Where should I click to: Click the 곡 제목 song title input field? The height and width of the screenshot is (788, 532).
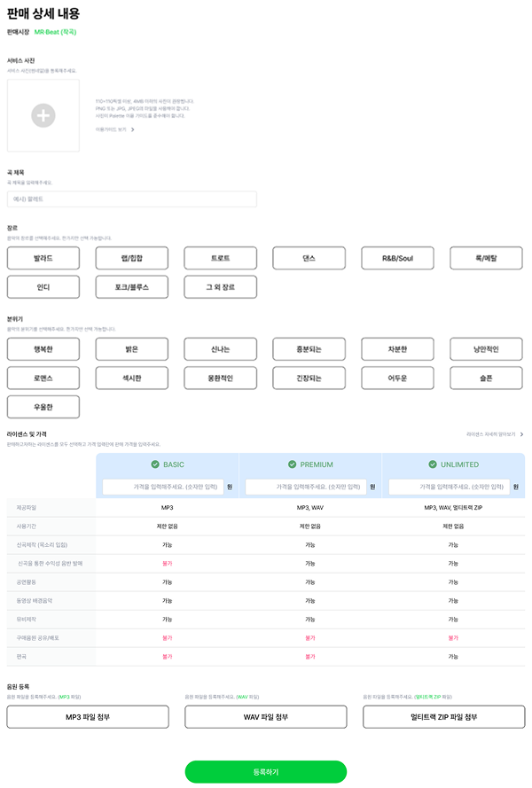click(x=132, y=199)
